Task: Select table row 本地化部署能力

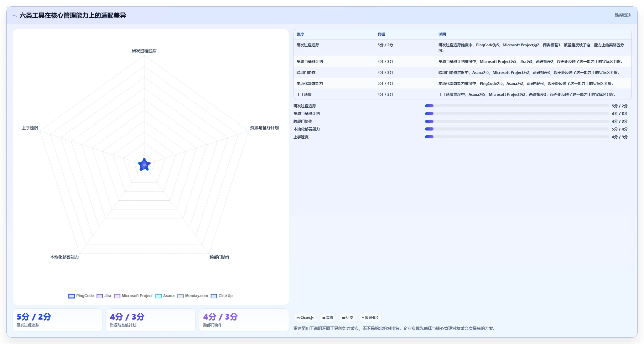Action: [x=462, y=83]
